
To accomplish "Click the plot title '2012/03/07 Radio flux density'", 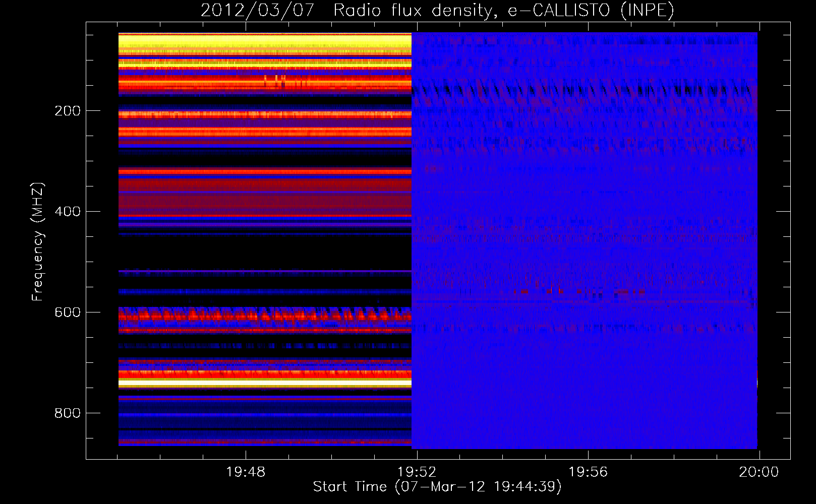I will (437, 10).
